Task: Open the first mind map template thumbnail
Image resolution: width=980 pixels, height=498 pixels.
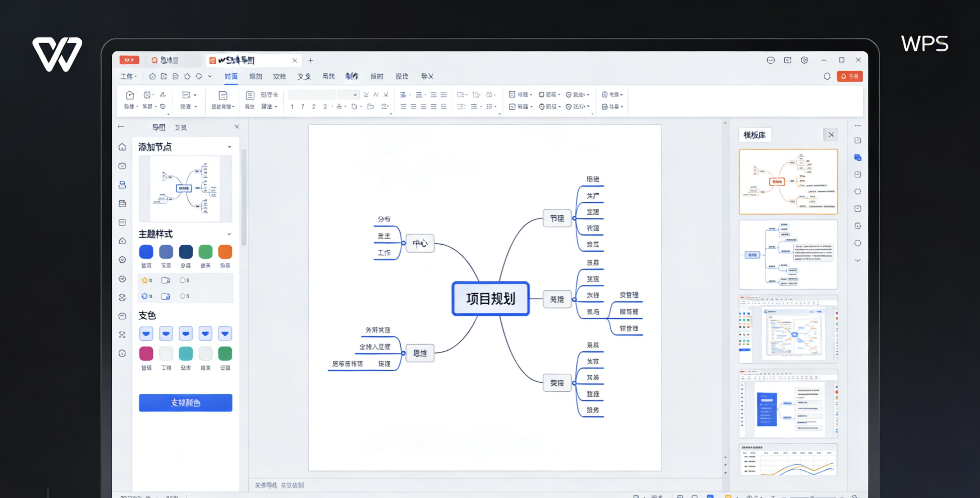Action: click(788, 181)
